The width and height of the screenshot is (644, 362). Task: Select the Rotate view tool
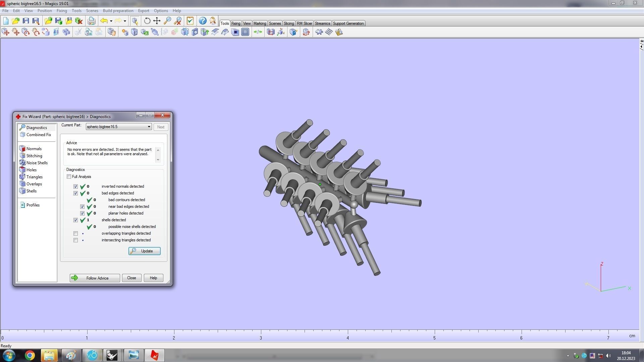(x=147, y=21)
